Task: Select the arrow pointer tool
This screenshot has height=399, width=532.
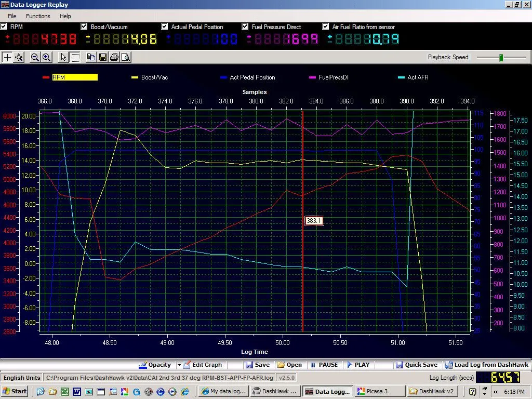Action: (63, 57)
